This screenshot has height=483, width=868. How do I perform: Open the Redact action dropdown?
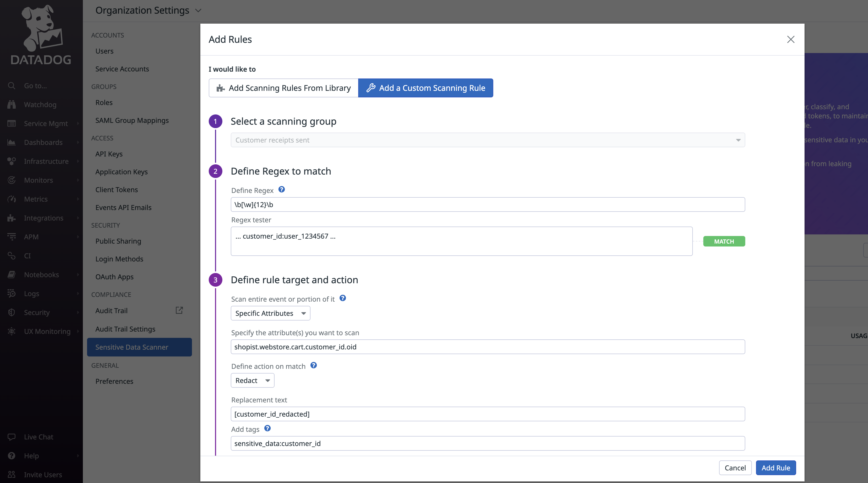[x=252, y=380]
